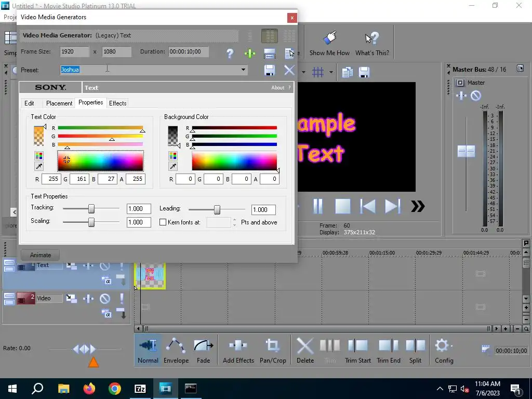Copy snapshot to clipboard in preview
The height and width of the screenshot is (399, 532).
coord(347,72)
